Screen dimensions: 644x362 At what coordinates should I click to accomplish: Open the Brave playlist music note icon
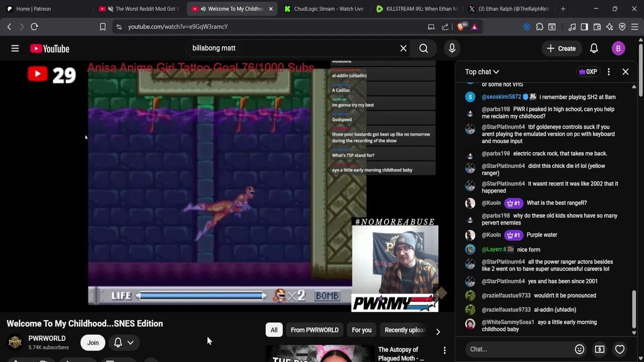pos(572,27)
